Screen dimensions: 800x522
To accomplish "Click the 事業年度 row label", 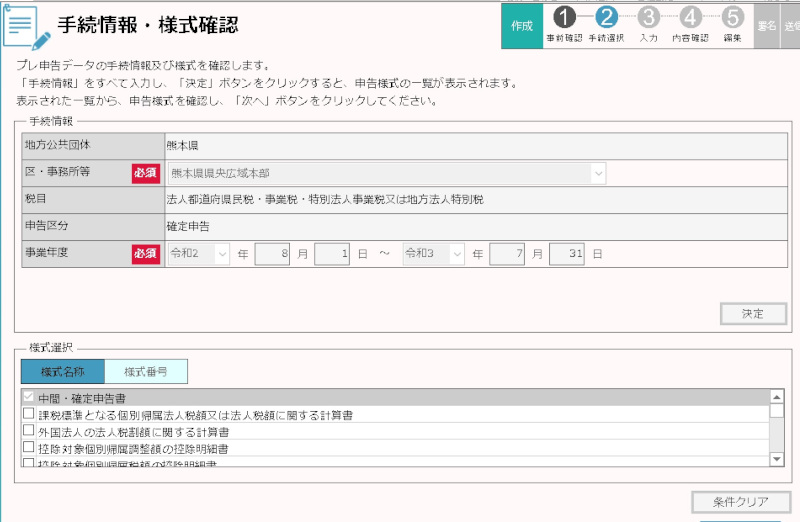I will (46, 253).
